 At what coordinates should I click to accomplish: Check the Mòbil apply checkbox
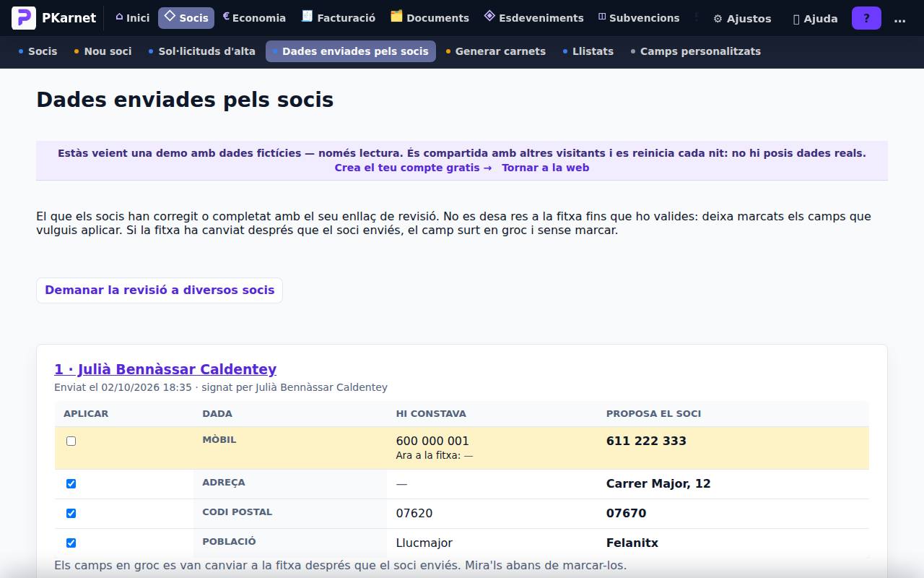pos(71,441)
